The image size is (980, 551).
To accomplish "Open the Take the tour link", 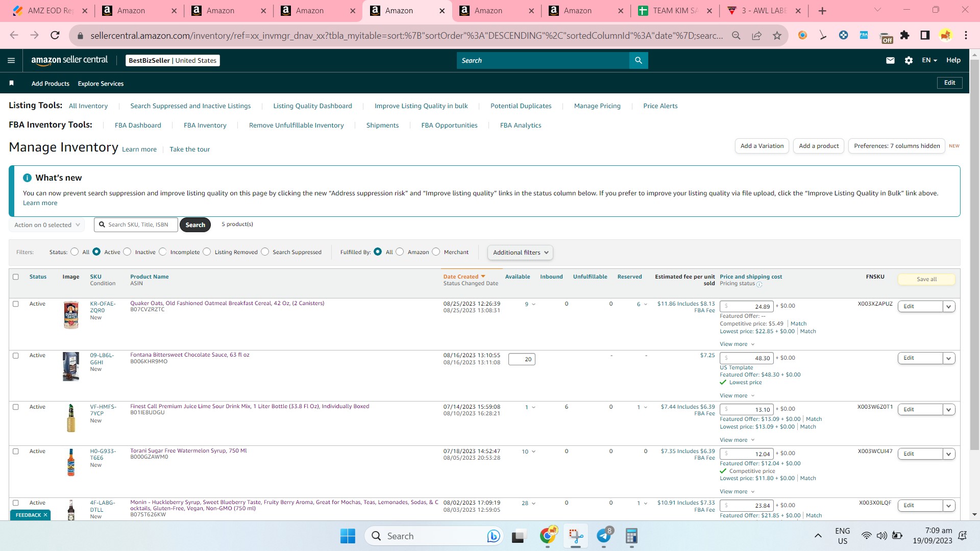I will tap(189, 149).
